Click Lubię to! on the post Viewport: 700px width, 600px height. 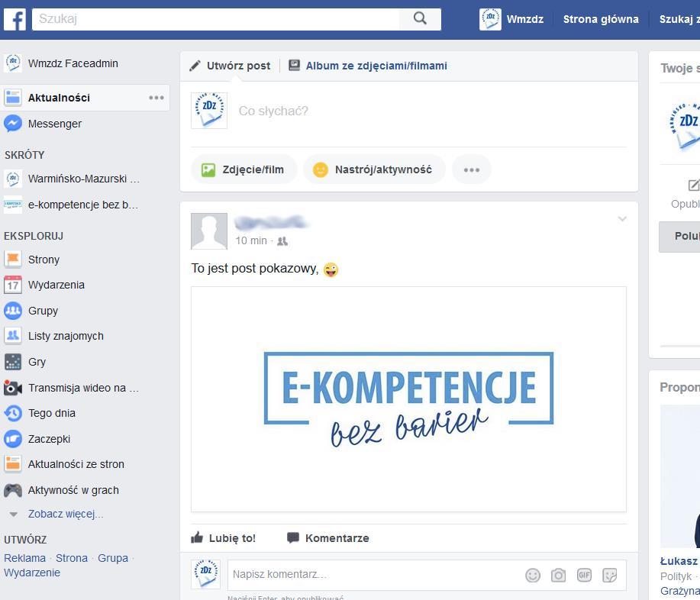[x=223, y=538]
